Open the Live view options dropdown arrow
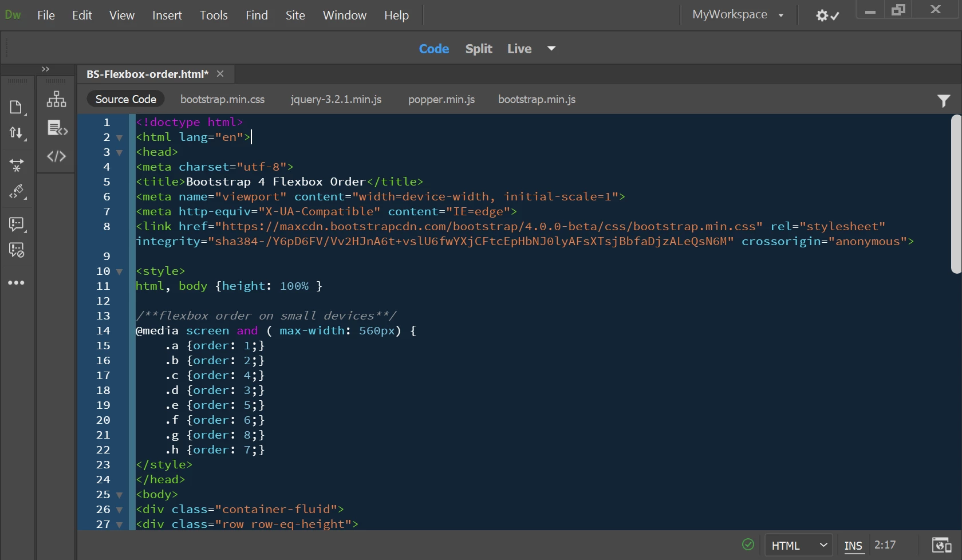962x560 pixels. pyautogui.click(x=551, y=49)
